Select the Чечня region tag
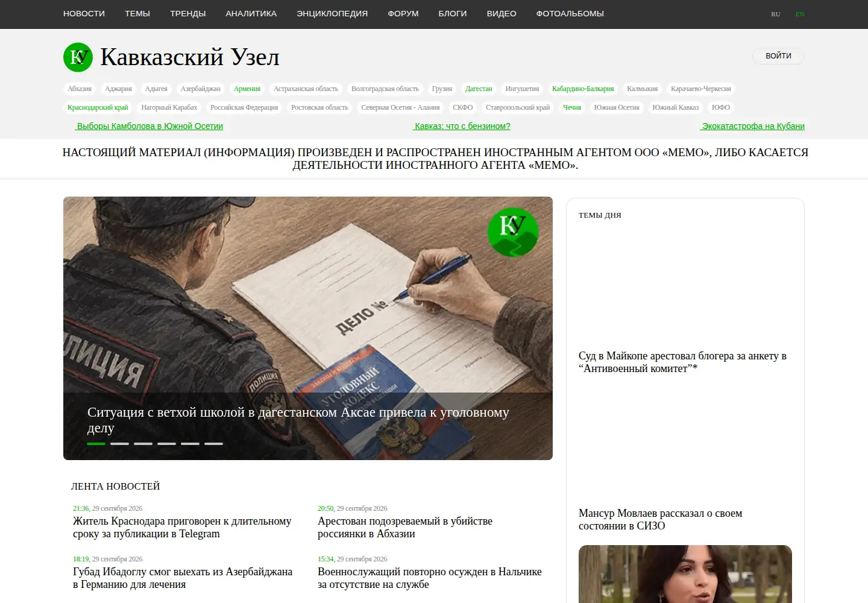 click(x=572, y=107)
